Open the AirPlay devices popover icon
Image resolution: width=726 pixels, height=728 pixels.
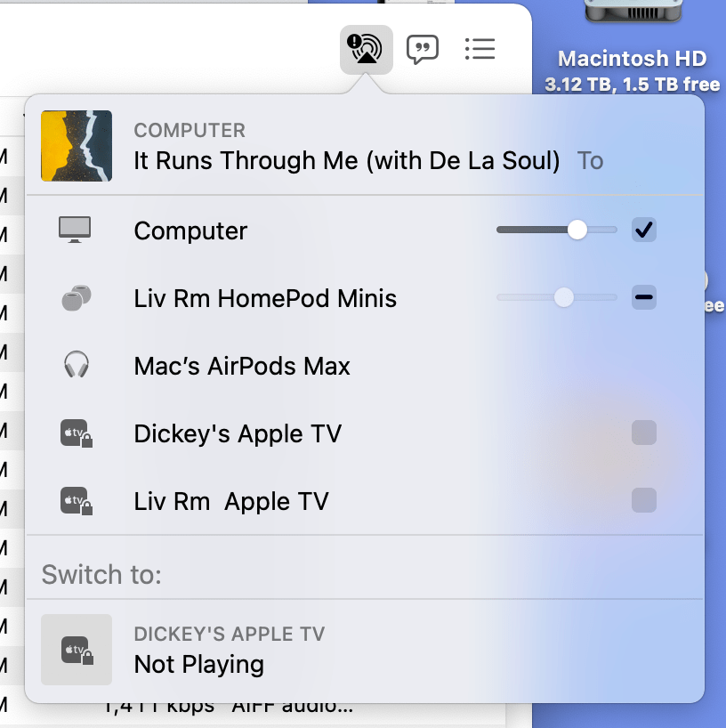[x=367, y=49]
